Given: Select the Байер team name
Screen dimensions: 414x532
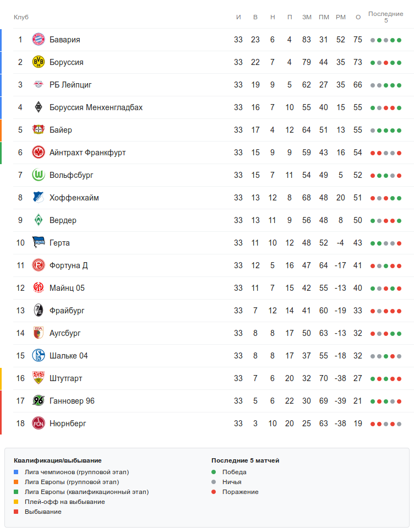Looking at the screenshot, I should coord(61,130).
